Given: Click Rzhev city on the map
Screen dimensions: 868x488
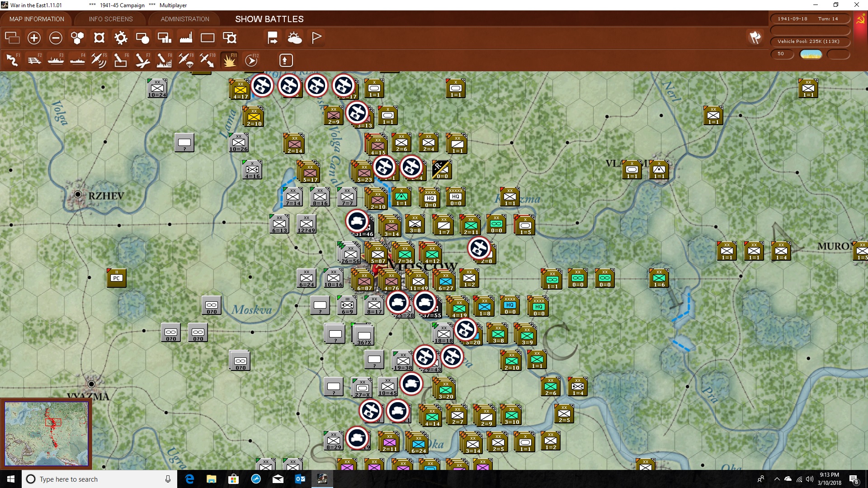Looking at the screenshot, I should click(78, 194).
